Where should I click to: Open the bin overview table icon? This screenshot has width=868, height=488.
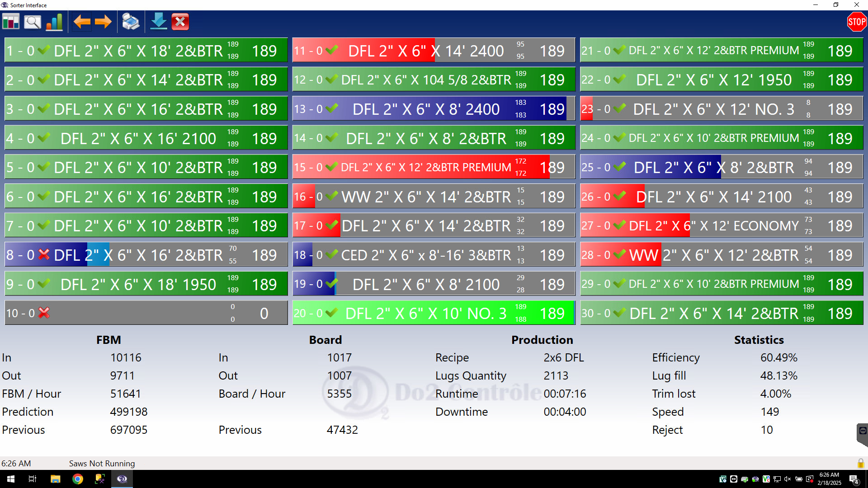[x=11, y=22]
